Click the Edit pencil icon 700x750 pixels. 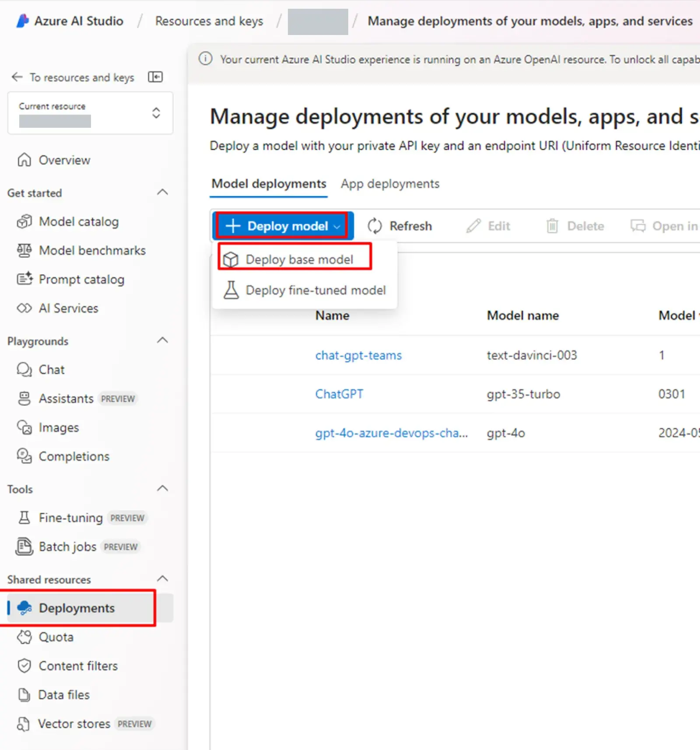tap(474, 226)
